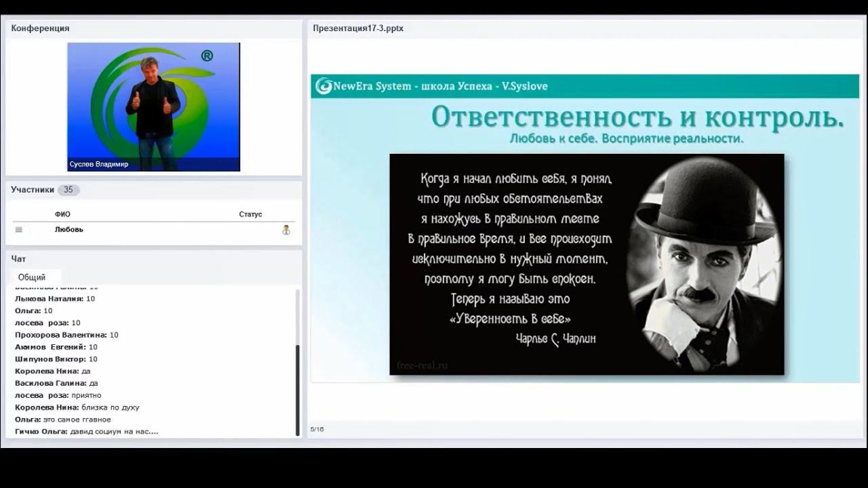The height and width of the screenshot is (488, 868).
Task: Open the menu icon left of Любовь
Action: tap(19, 230)
